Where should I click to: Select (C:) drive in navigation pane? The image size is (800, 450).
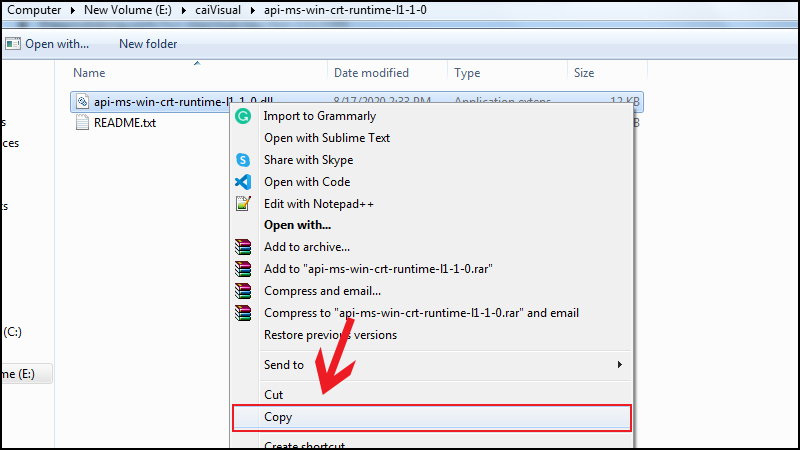12,332
